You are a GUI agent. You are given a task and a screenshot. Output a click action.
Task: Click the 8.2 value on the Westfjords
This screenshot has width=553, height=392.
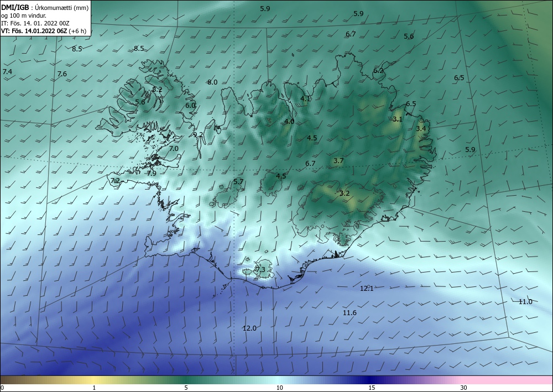157,90
